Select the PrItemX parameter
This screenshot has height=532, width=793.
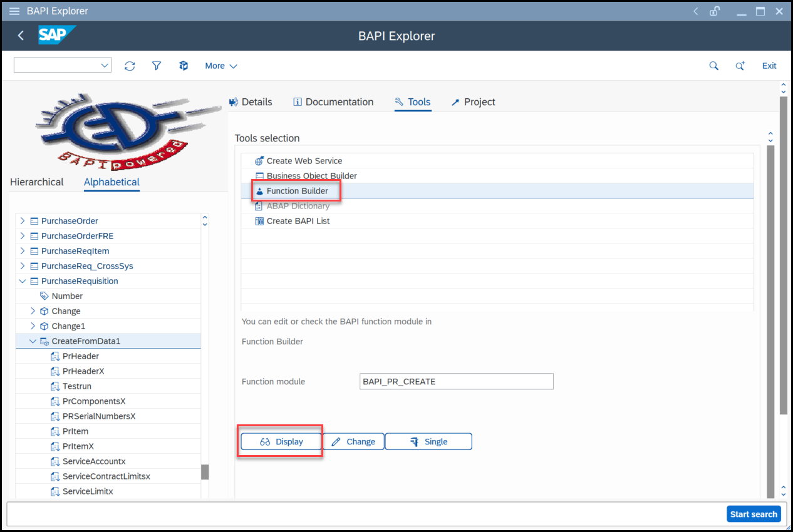[78, 446]
